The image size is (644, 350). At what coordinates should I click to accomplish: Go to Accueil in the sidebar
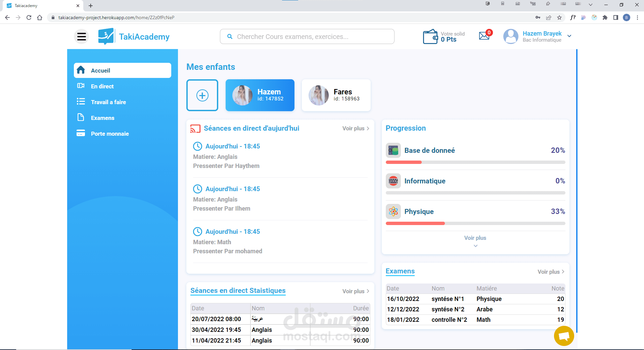pos(123,71)
